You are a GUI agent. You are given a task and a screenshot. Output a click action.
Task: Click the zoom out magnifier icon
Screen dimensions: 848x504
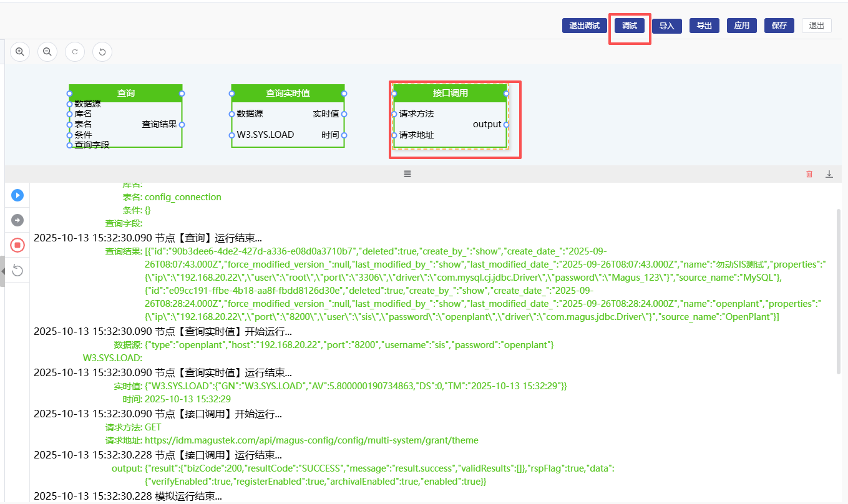[x=47, y=52]
